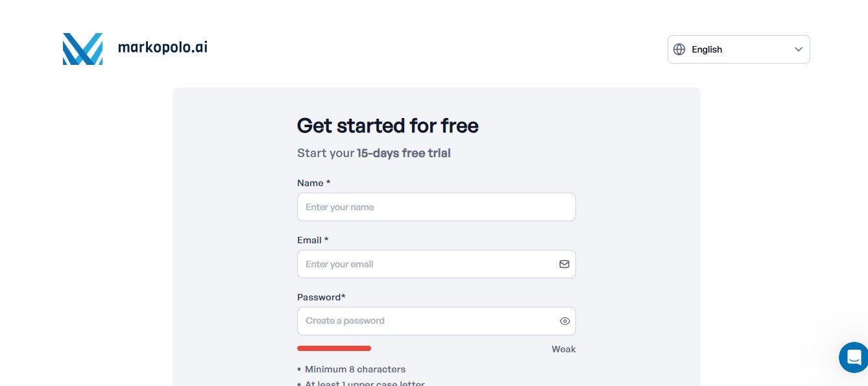This screenshot has width=868, height=386.
Task: Click the Markopolo logo icon
Action: point(82,49)
